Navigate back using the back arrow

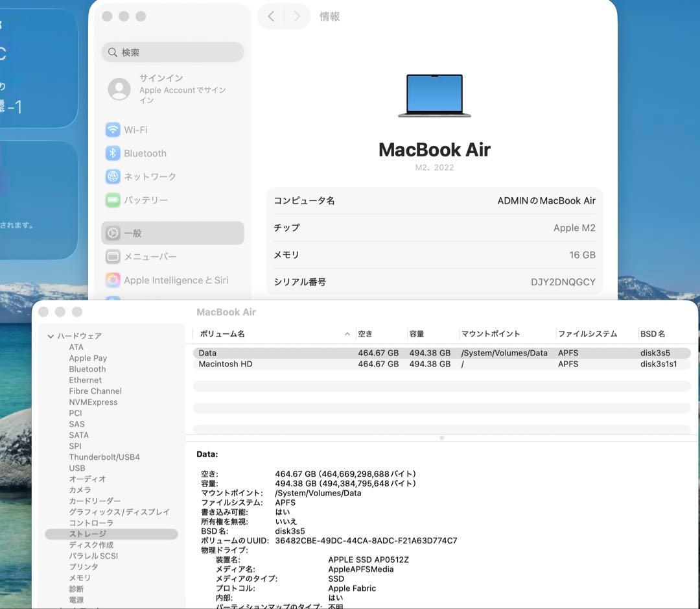point(272,16)
